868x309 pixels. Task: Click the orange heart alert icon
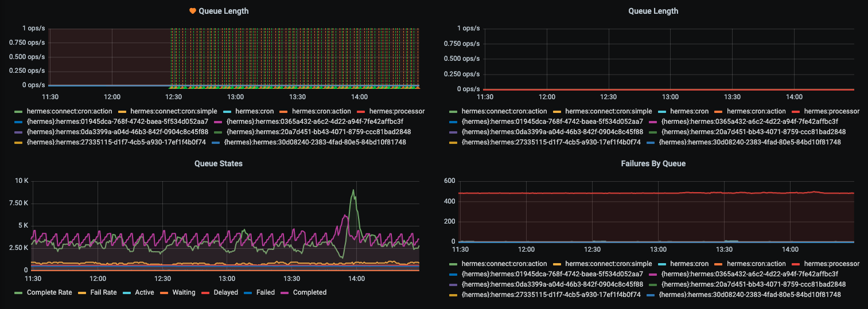(x=193, y=11)
